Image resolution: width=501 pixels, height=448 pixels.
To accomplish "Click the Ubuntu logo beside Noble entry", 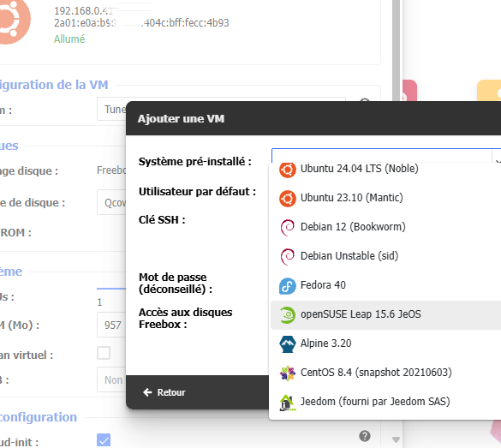I will coord(287,170).
